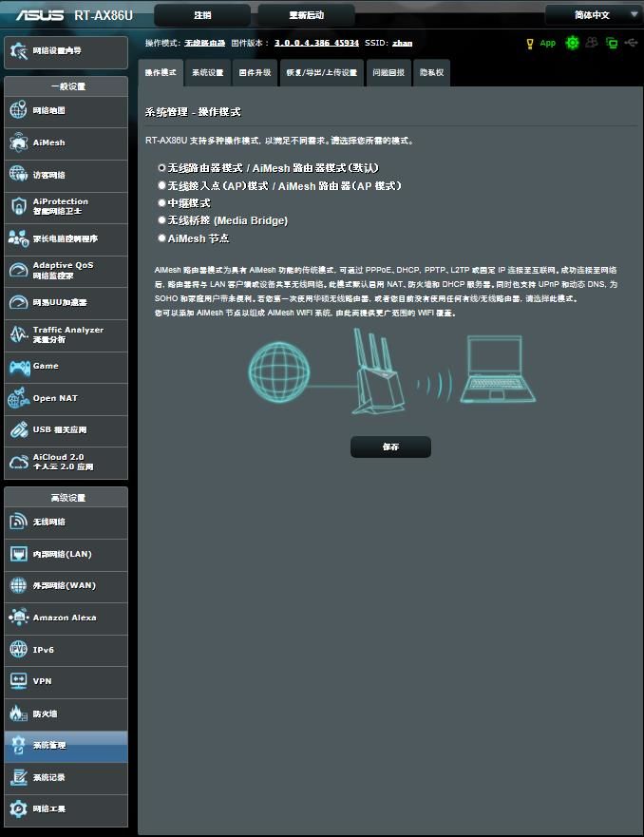Select the AiMesh node radio button
This screenshot has width=644, height=837.
161,238
